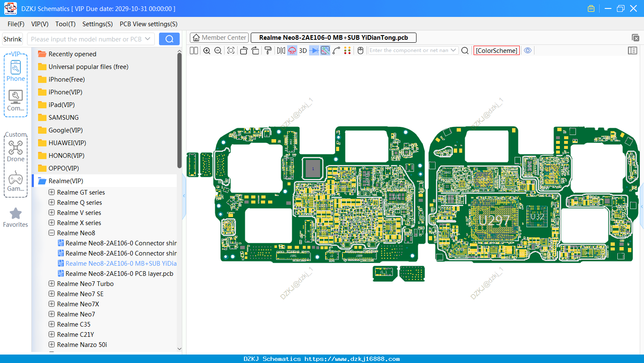Toggle the split-view panel icon
644x363 pixels.
click(194, 51)
